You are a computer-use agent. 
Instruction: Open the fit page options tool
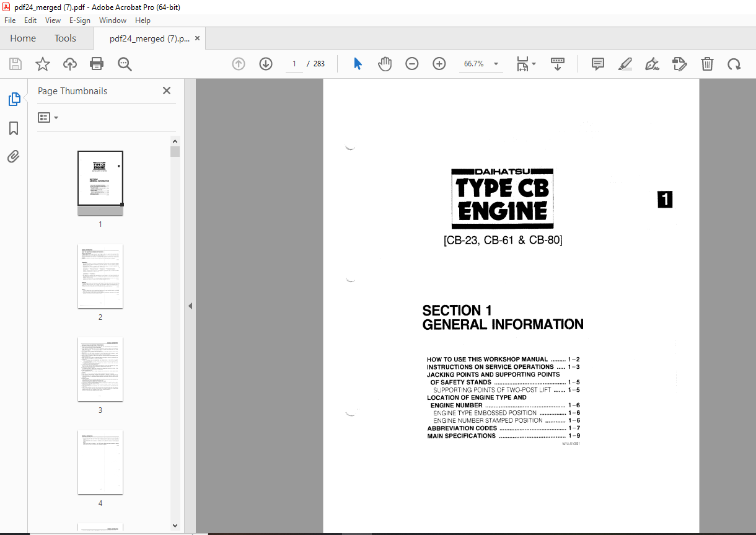(x=522, y=64)
